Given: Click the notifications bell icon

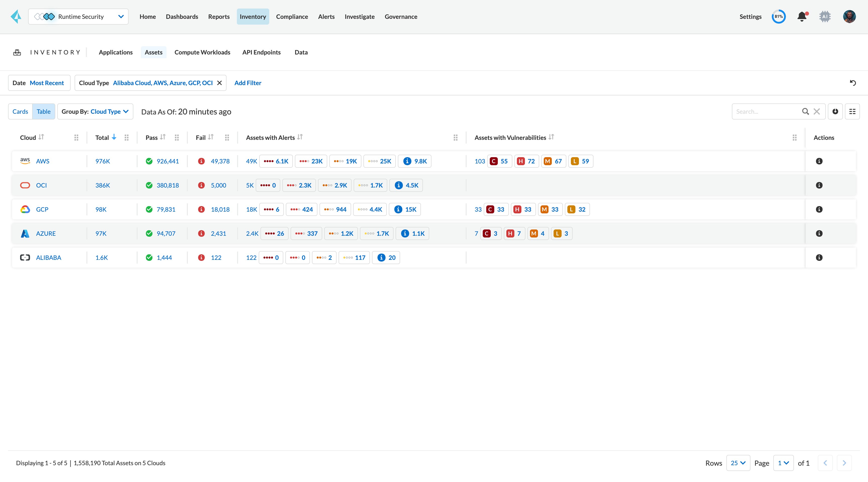Looking at the screenshot, I should tap(802, 17).
